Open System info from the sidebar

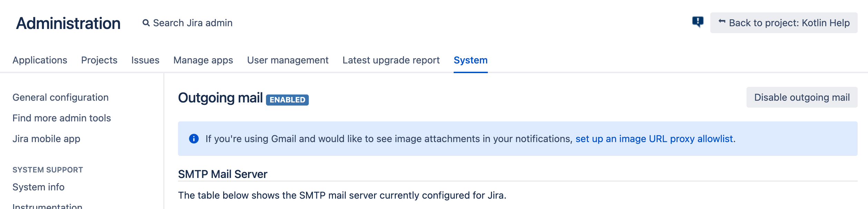coord(38,187)
